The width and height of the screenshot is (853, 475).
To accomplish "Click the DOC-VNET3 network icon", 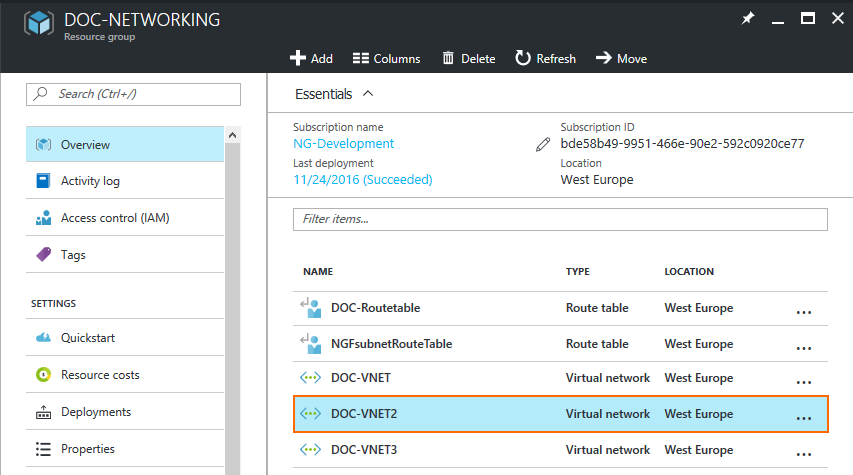I will [311, 449].
